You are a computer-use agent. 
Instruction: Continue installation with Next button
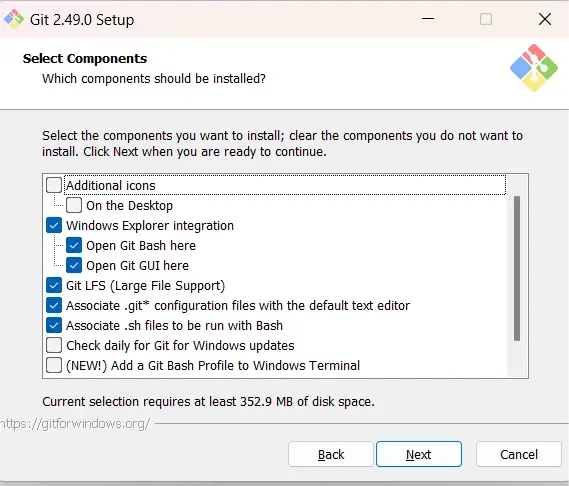tap(419, 454)
